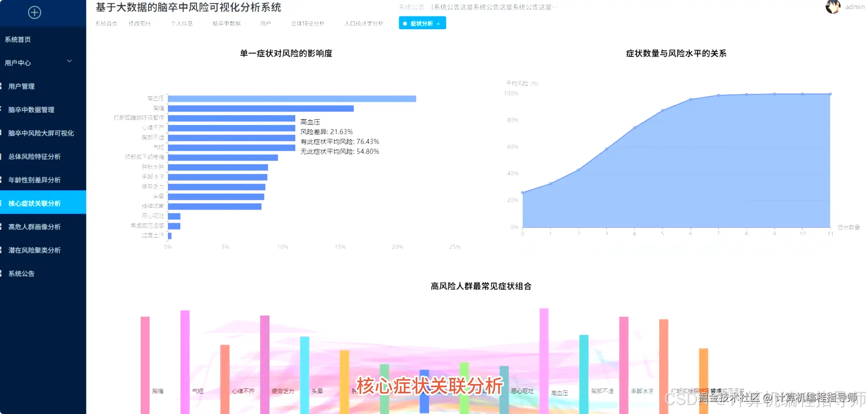868x414 pixels.
Task: Click the 恶心呕吐 bar in the bar chart
Action: [174, 216]
